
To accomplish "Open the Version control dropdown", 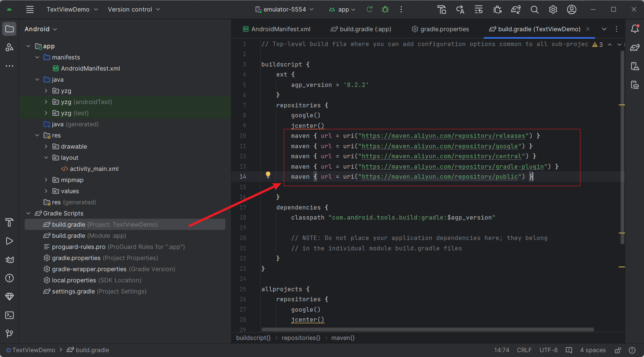I will (x=134, y=10).
